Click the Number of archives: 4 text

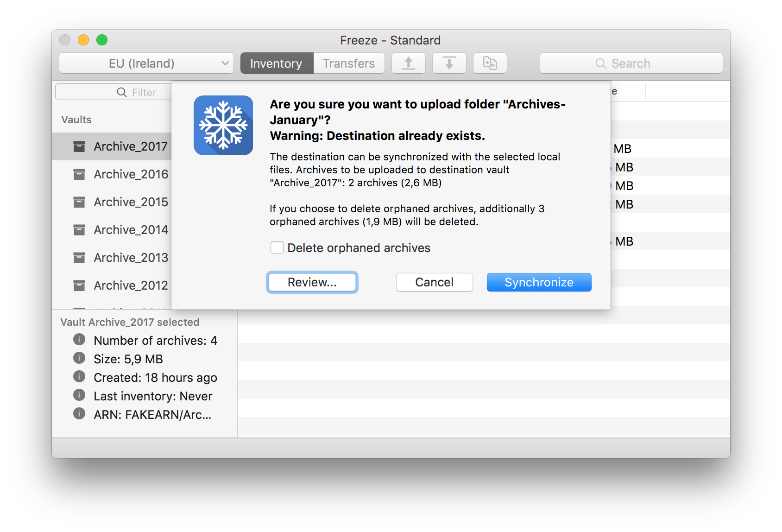(155, 341)
